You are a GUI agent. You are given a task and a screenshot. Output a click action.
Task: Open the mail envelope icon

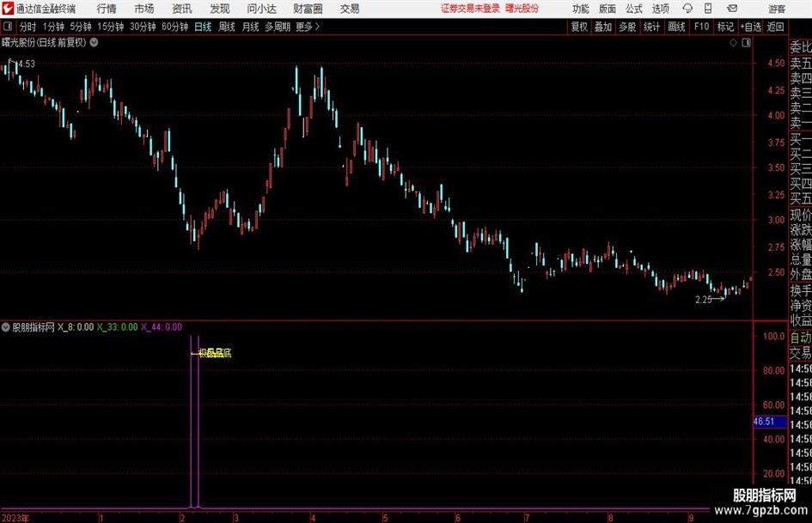coord(732,9)
